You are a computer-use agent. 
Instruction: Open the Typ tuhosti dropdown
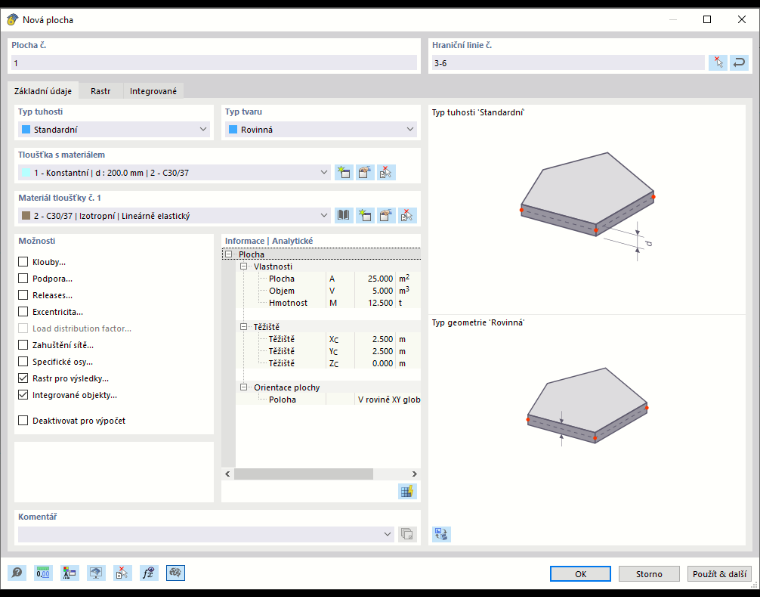114,129
